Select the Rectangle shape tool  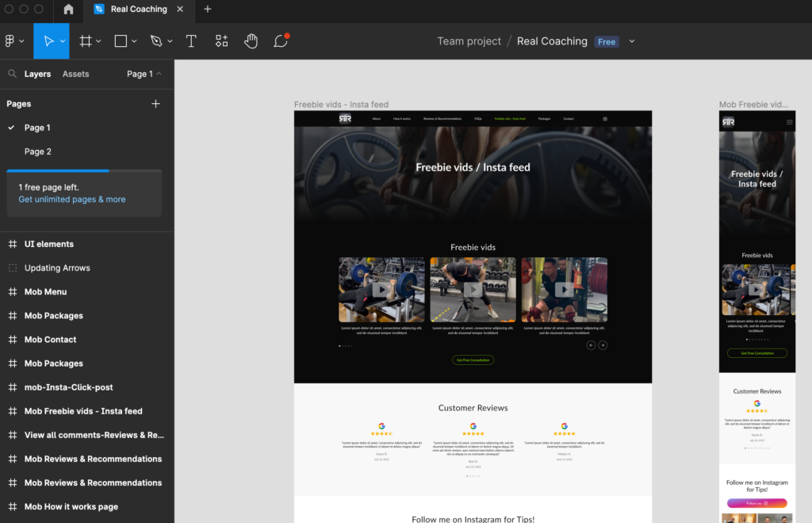[x=121, y=41]
